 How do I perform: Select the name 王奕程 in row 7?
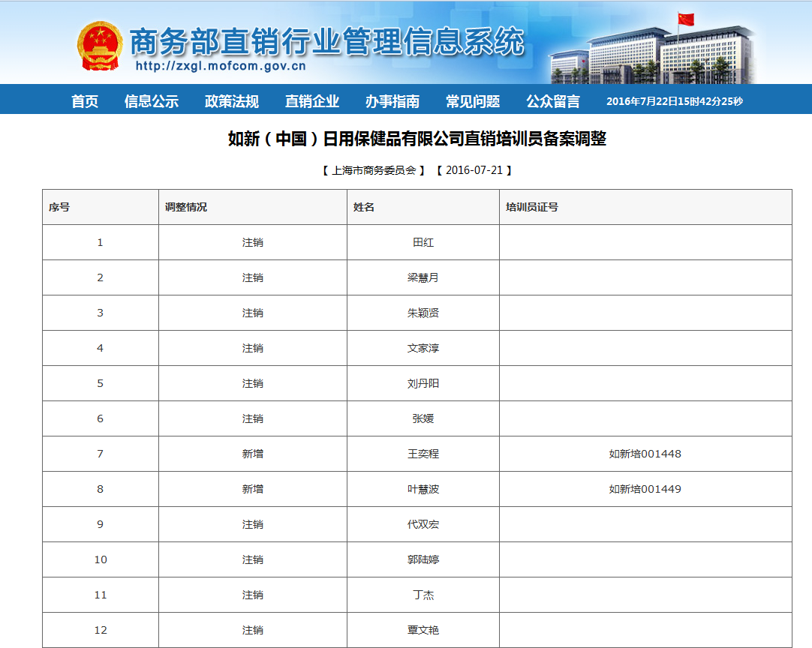pos(423,454)
